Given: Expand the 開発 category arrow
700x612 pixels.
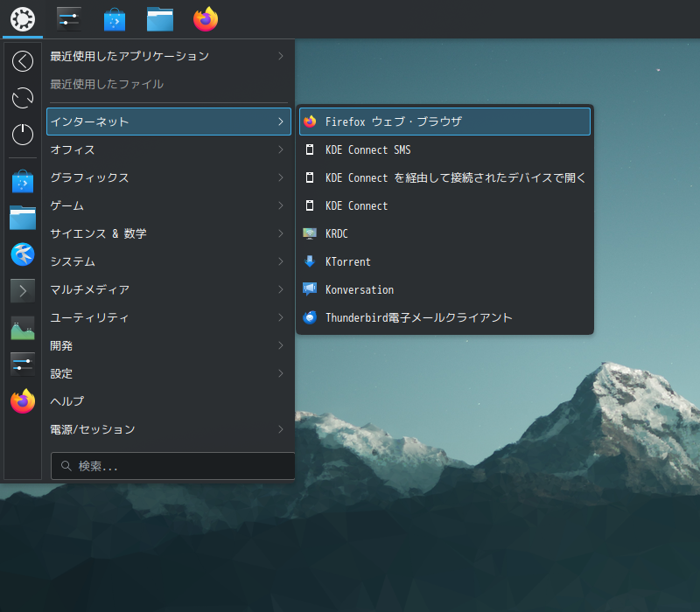Looking at the screenshot, I should click(x=281, y=345).
